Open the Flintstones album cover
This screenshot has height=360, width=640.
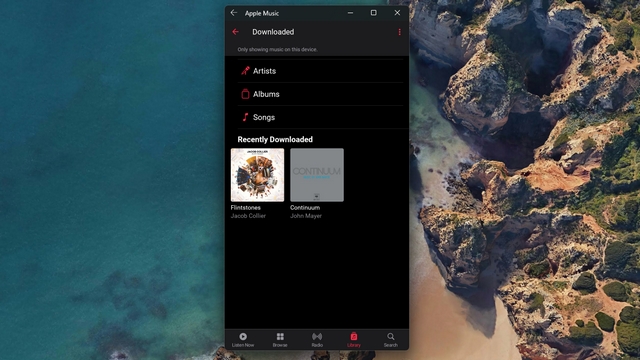point(258,175)
